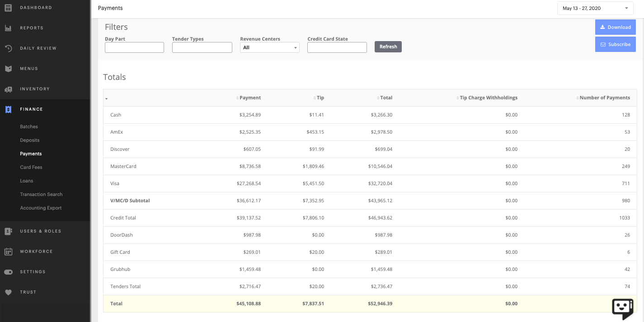The height and width of the screenshot is (322, 644).
Task: Click the Trust heart icon
Action: (8, 292)
